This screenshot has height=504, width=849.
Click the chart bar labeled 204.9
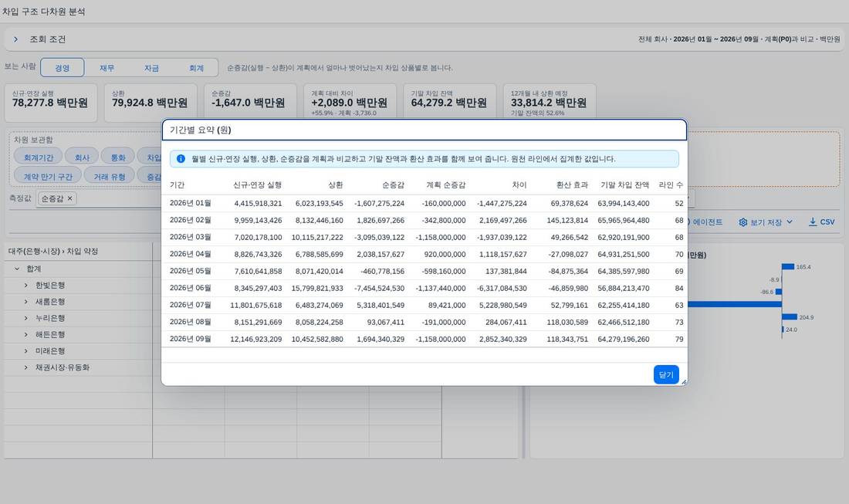coord(790,316)
